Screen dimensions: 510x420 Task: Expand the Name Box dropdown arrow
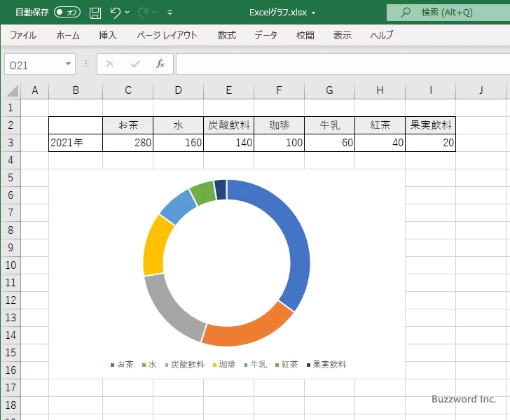click(69, 64)
